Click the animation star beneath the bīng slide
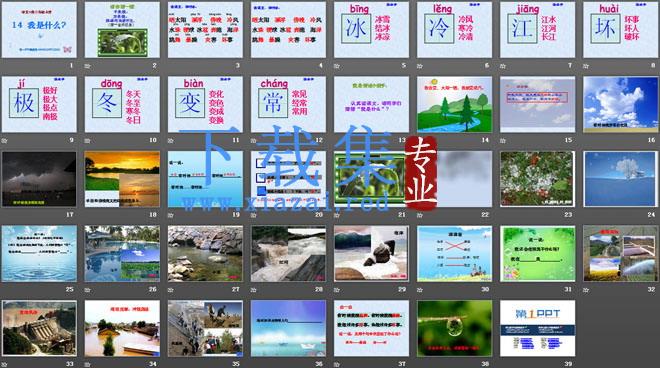The image size is (660, 368). tap(337, 66)
